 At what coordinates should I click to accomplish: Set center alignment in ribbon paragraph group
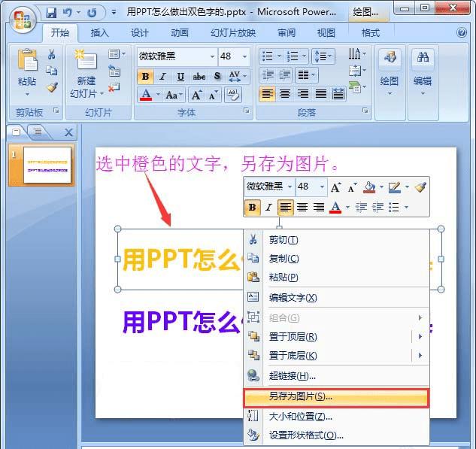point(285,94)
